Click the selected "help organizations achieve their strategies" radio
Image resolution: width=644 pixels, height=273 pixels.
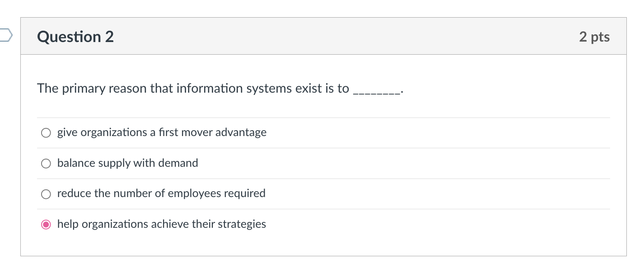[x=46, y=224]
